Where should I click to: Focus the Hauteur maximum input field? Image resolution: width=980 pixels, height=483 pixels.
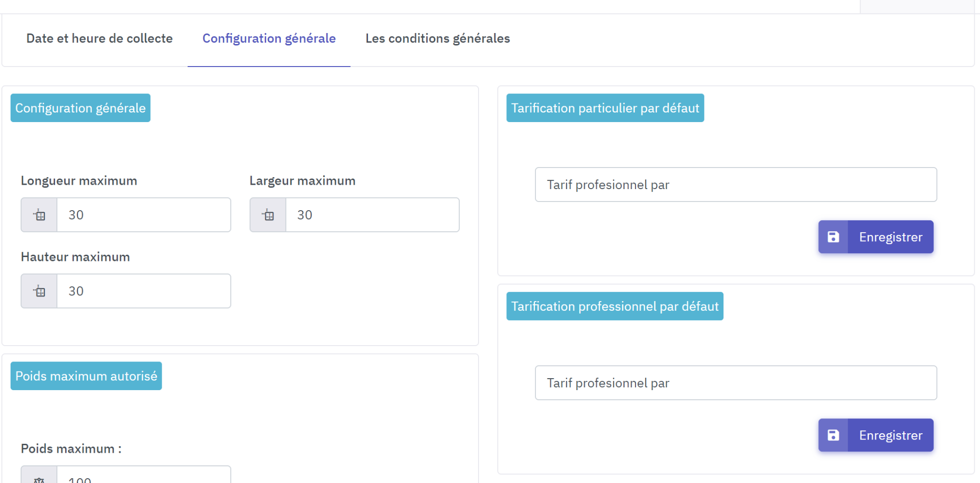(144, 291)
